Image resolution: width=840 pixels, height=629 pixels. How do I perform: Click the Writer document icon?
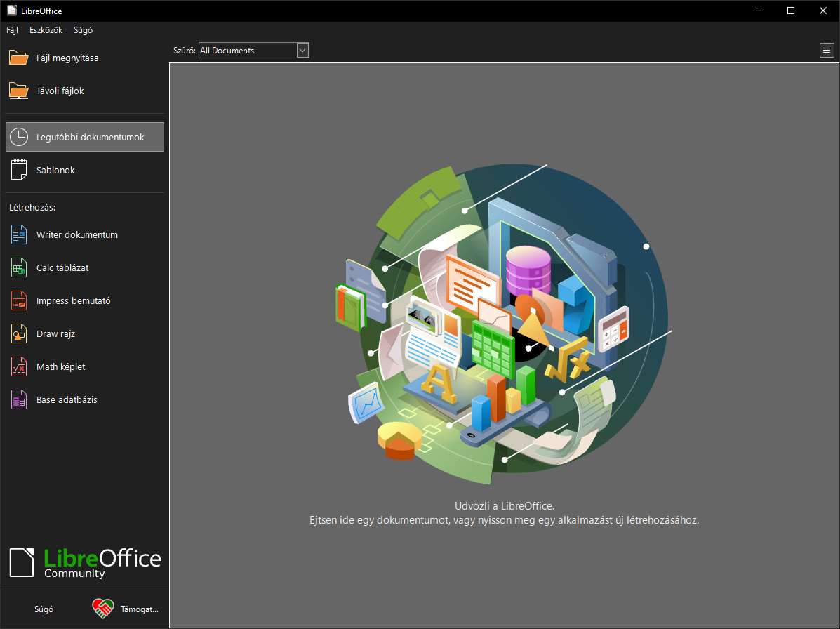(19, 234)
